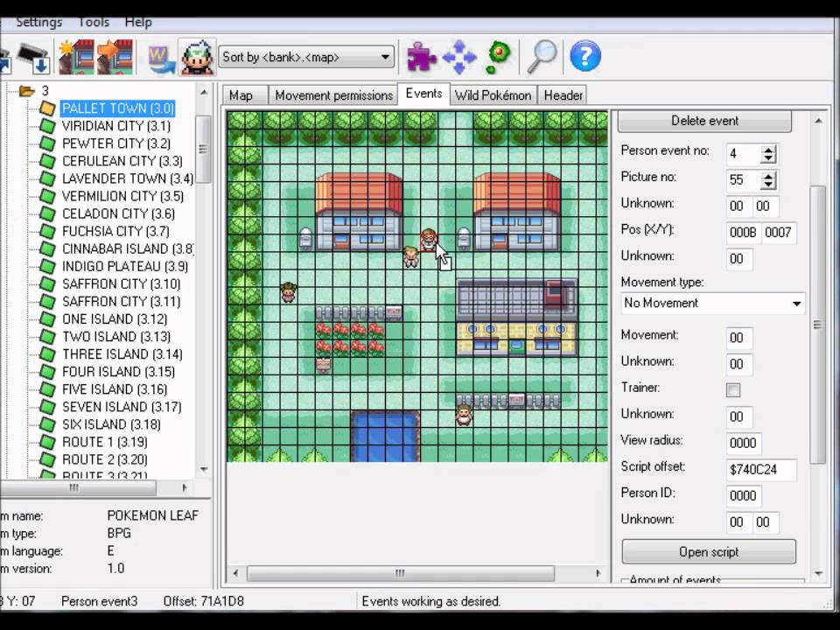Click the map view scroll left arrow
Screen dimensions: 840x630
235,573
